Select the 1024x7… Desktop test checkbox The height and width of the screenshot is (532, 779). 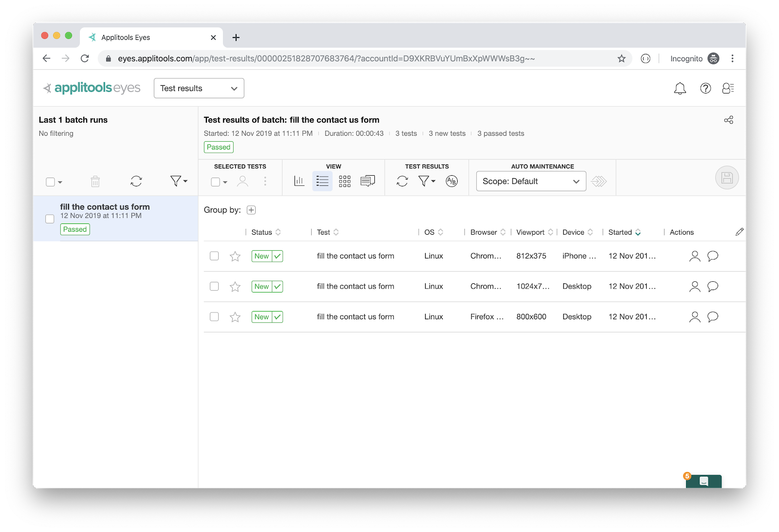(214, 287)
